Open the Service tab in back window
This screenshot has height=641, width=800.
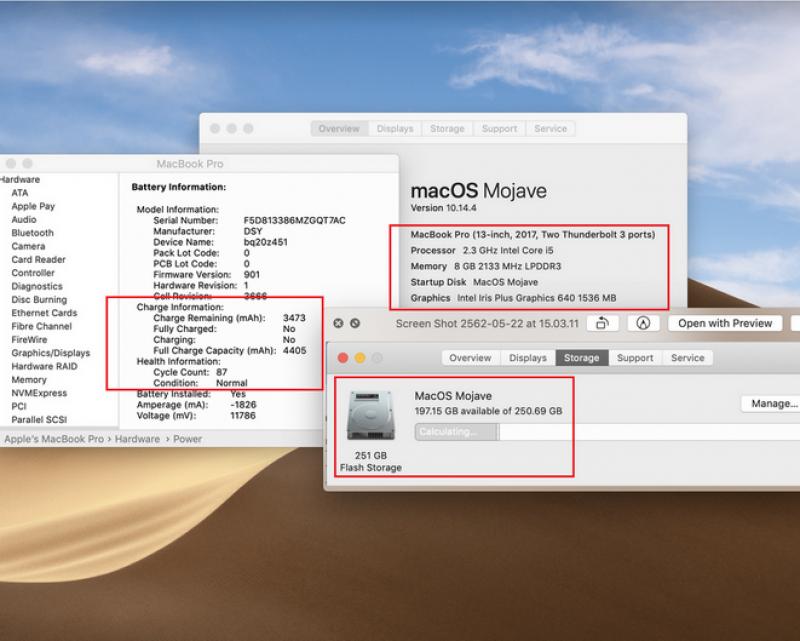[550, 129]
